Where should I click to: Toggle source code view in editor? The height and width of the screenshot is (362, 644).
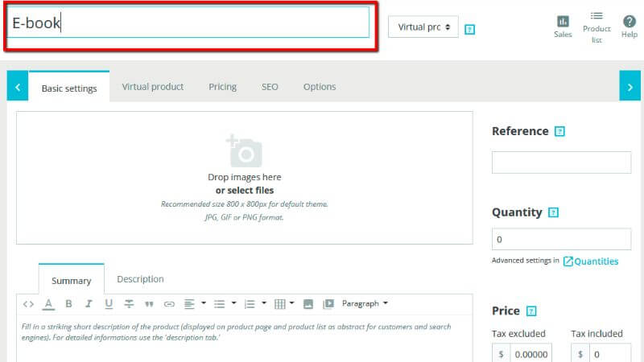click(28, 304)
